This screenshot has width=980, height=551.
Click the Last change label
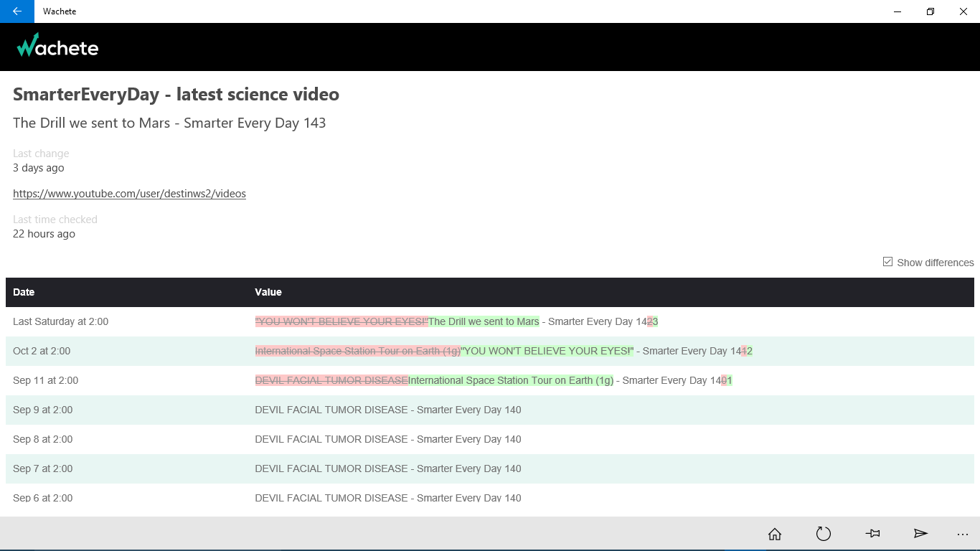click(41, 154)
